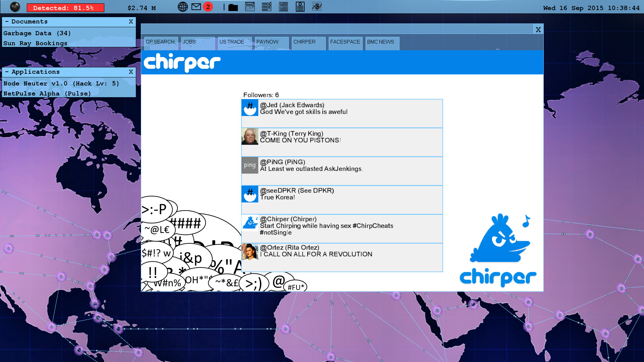644x362 pixels.
Task: Select NetPulse Alpha in Applications panel
Action: [x=47, y=94]
